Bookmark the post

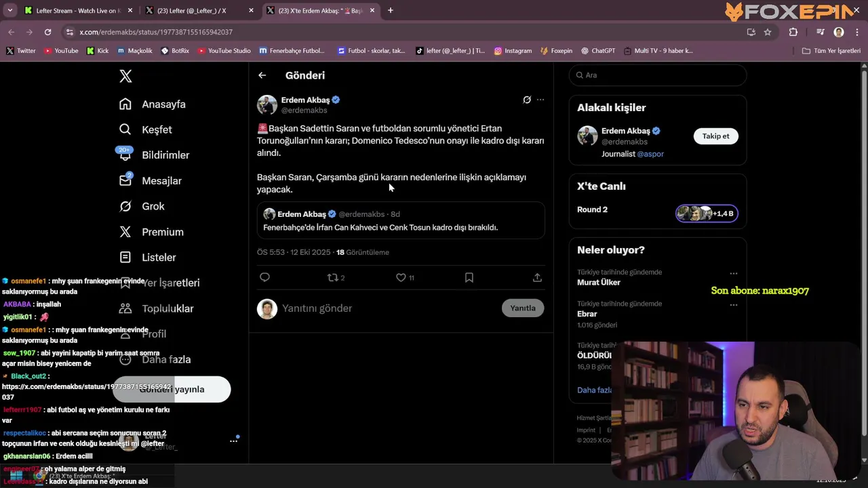(x=469, y=277)
